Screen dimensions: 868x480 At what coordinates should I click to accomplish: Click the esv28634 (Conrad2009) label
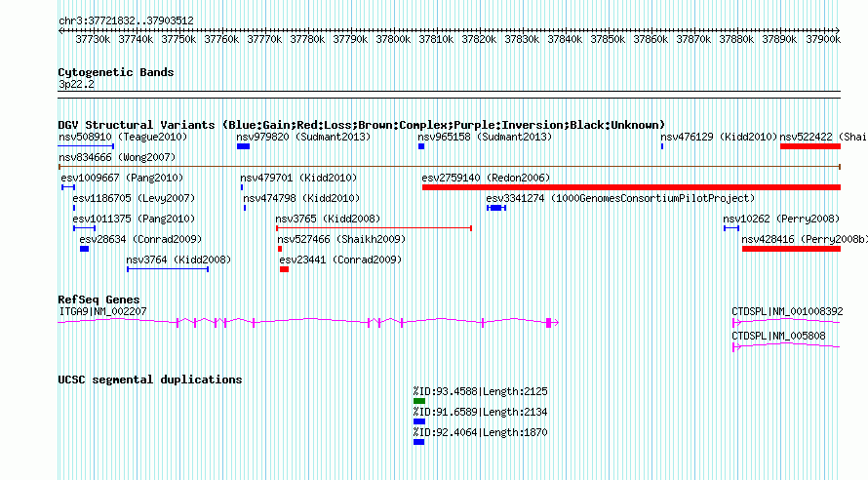(140, 239)
